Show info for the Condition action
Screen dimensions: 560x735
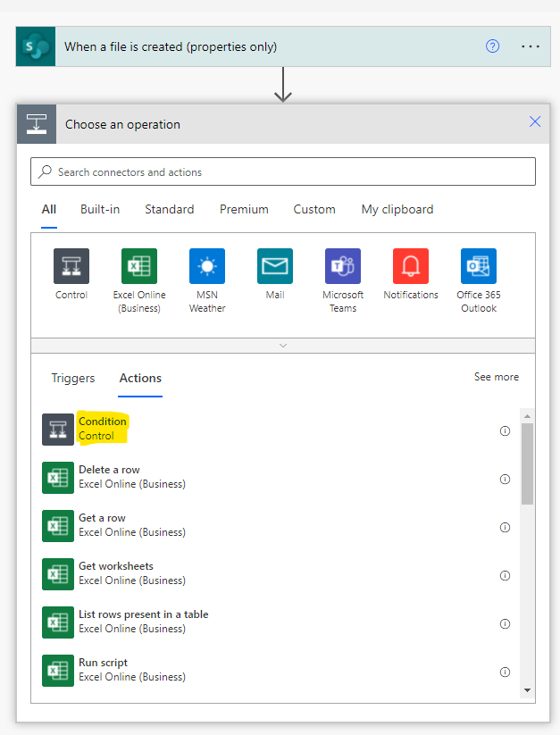pos(505,430)
